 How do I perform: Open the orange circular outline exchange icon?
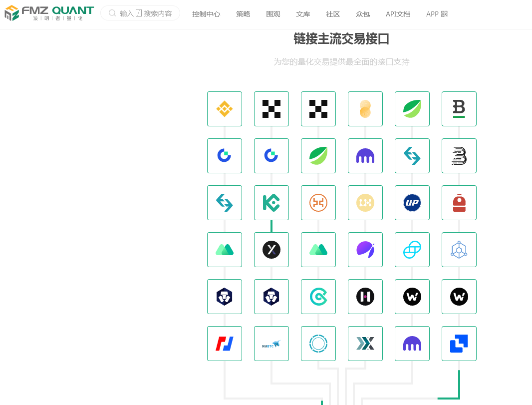coord(318,203)
